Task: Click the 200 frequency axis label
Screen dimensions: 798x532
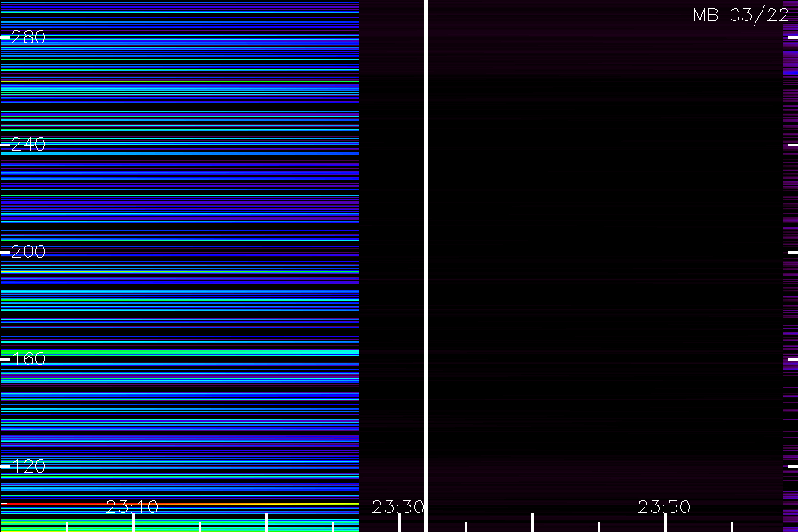Action: pyautogui.click(x=28, y=252)
